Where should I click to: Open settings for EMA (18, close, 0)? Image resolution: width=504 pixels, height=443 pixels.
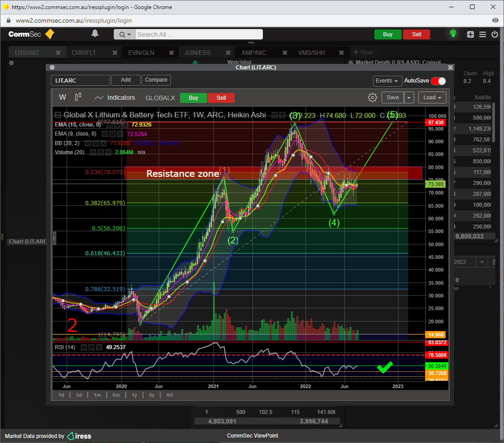116,125
